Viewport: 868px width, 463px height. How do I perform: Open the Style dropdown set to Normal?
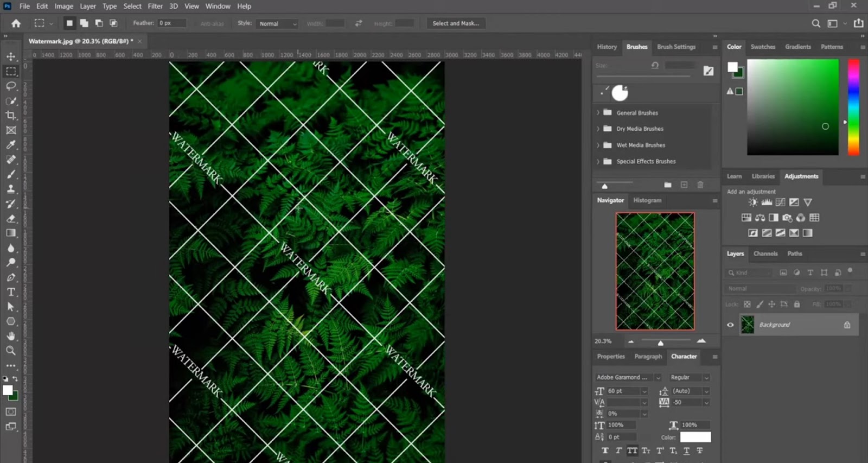click(278, 24)
